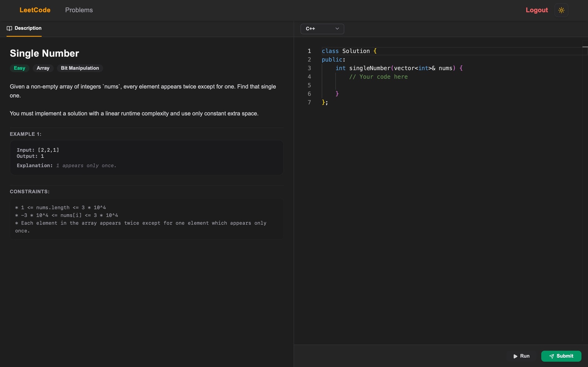Click the nums.length constraint line

60,208
